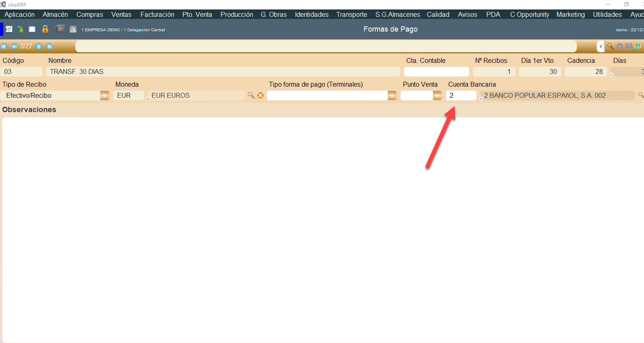The height and width of the screenshot is (343, 644).
Task: Open Tipo forma de pago (Terminales) dropdown
Action: (392, 95)
